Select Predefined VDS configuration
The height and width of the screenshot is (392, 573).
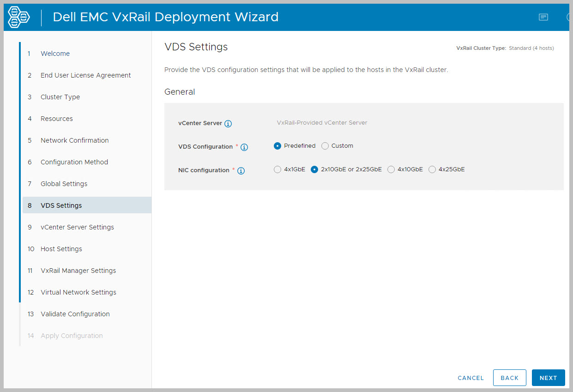277,146
